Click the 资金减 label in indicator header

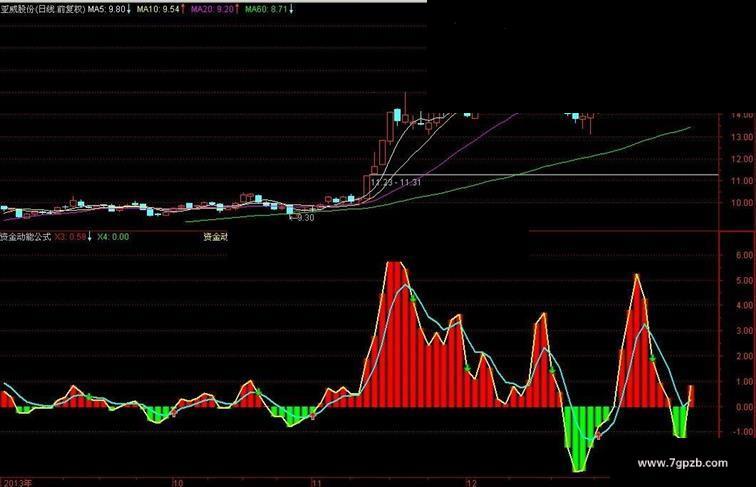point(215,237)
